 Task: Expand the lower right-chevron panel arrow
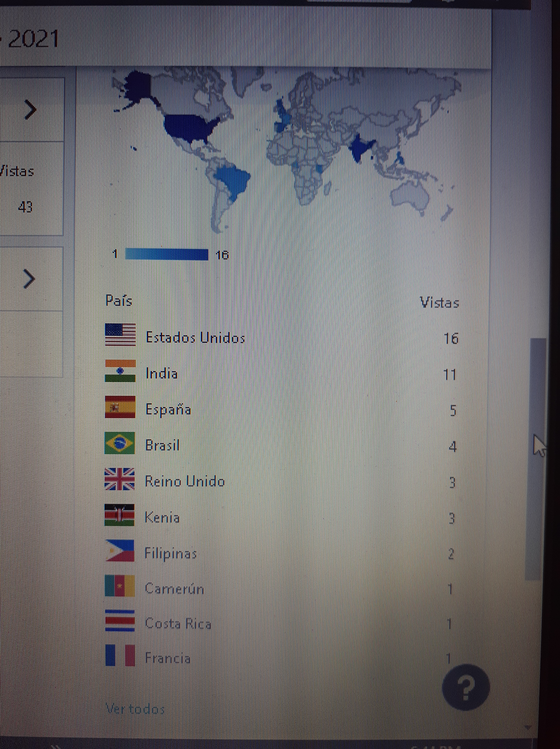point(29,279)
